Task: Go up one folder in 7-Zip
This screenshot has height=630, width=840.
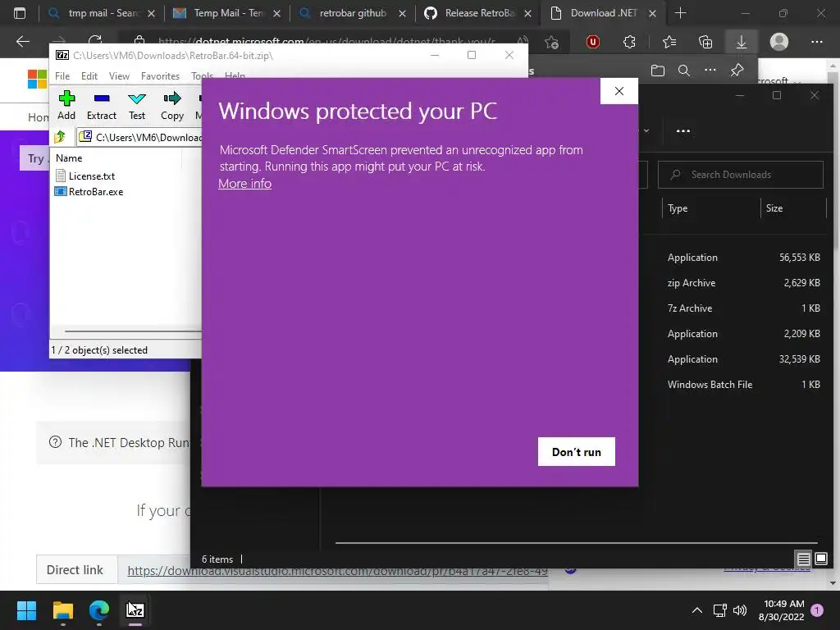Action: point(60,137)
